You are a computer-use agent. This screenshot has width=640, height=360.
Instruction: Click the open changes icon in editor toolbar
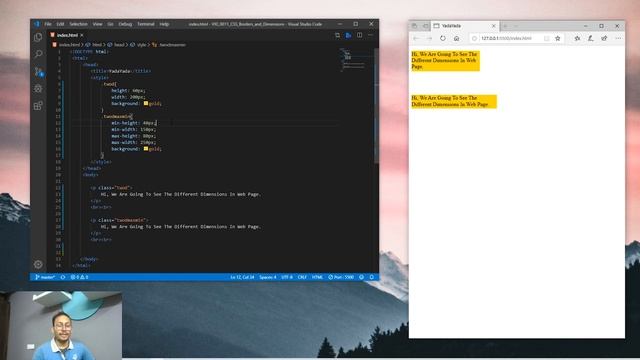(x=337, y=36)
